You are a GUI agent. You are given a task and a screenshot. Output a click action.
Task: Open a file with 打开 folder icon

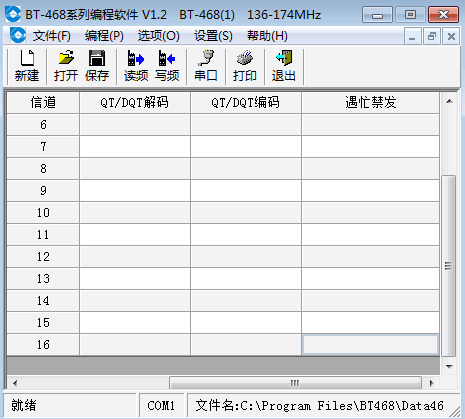[66, 66]
